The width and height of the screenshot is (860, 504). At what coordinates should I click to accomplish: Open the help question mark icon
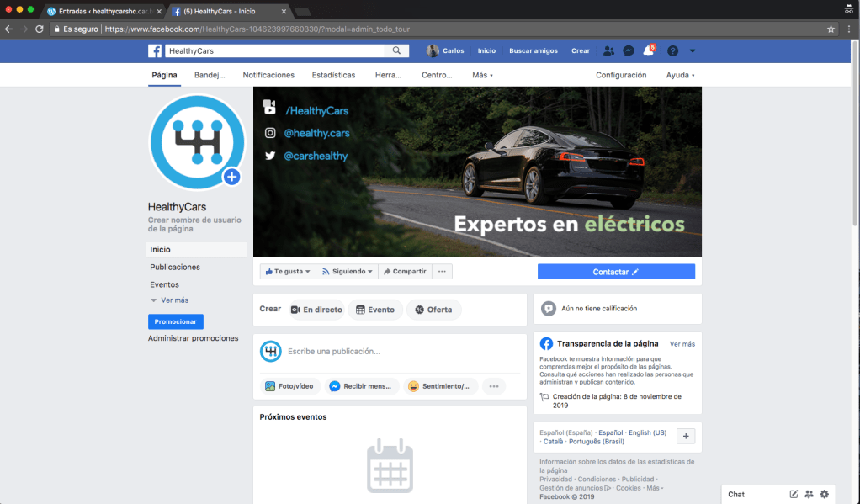click(x=672, y=50)
